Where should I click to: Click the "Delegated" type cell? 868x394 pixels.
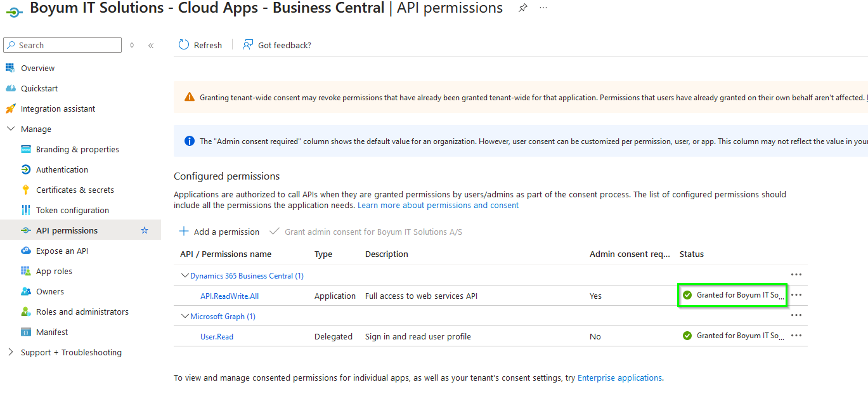[334, 337]
